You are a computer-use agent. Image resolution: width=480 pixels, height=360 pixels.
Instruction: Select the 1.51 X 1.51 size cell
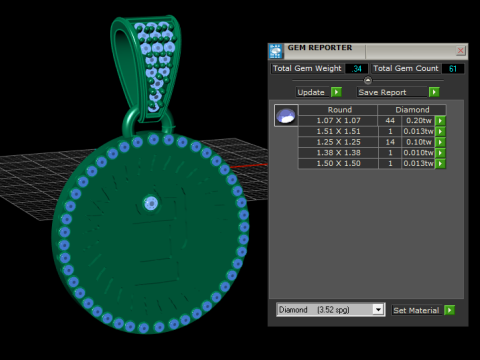[x=338, y=131]
